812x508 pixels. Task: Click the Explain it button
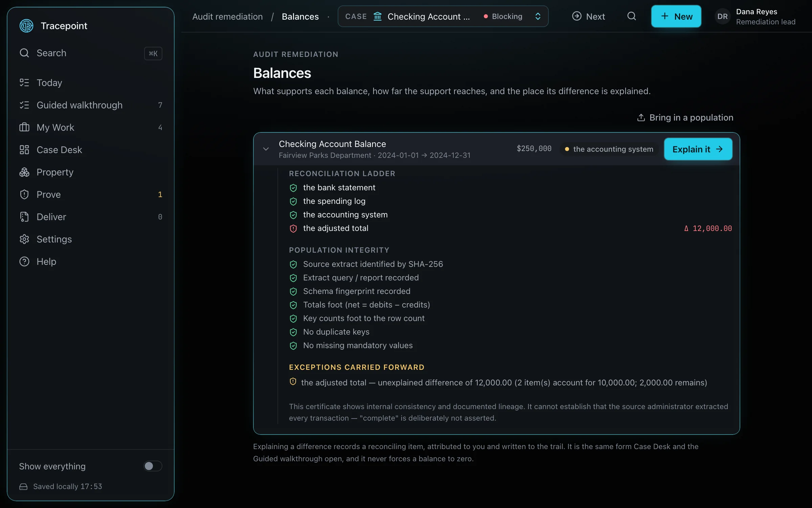coord(698,149)
